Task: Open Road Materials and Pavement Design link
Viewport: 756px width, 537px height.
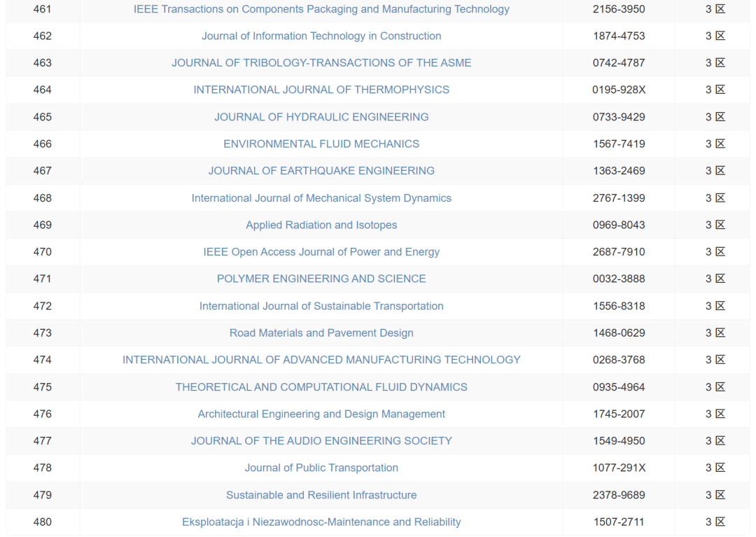Action: (x=321, y=333)
